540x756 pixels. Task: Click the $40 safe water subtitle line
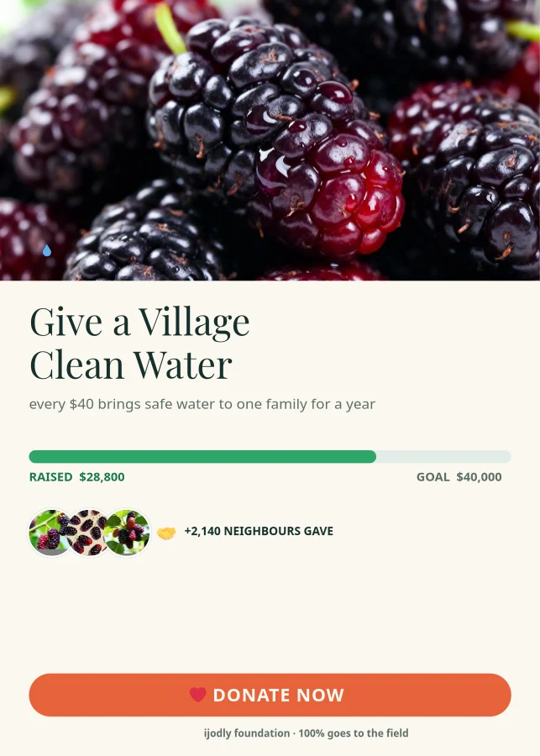coord(202,404)
